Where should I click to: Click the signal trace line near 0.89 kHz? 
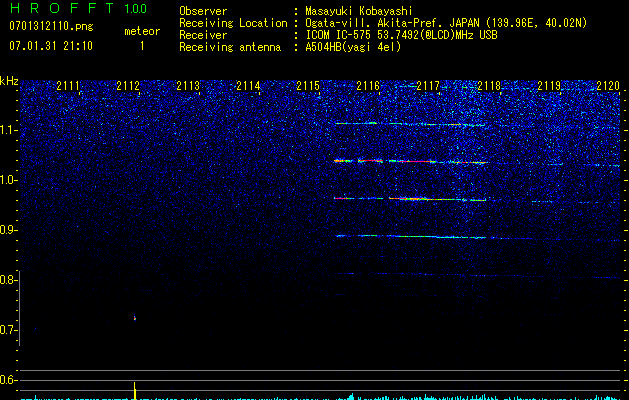coord(410,236)
